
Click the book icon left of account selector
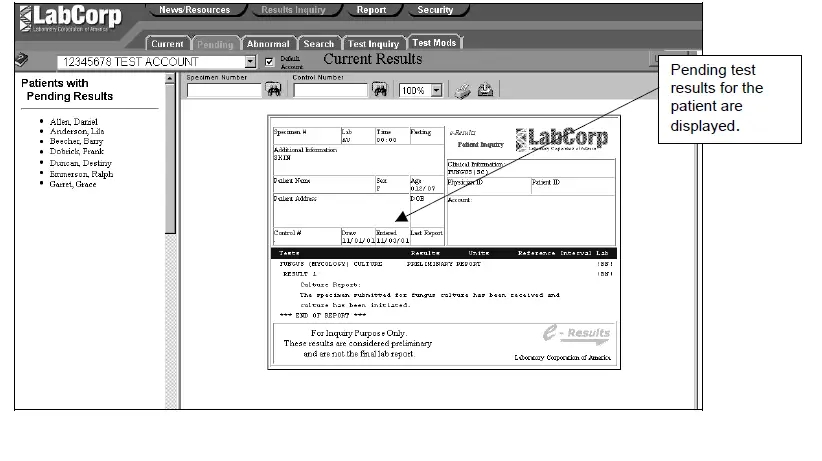tap(22, 59)
